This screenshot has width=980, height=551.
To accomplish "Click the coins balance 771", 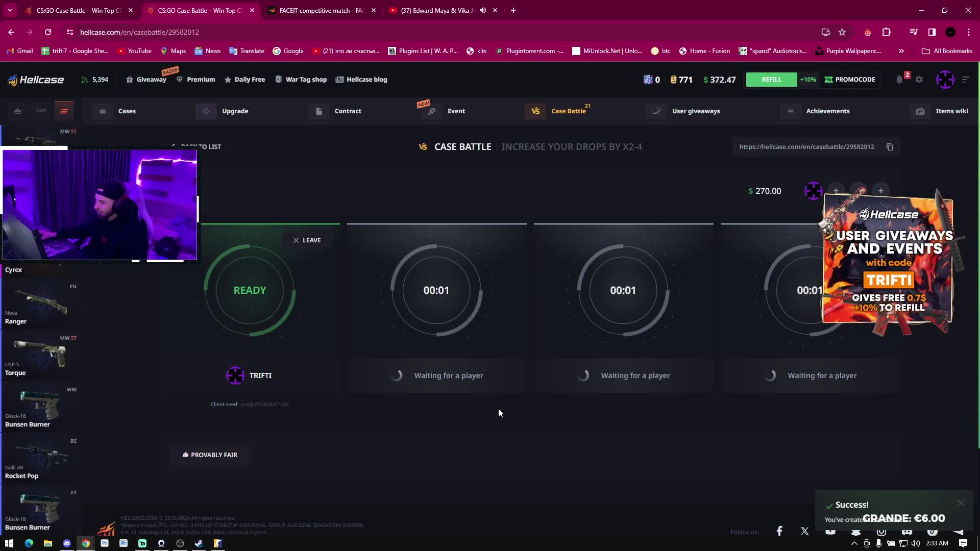I will pos(681,80).
